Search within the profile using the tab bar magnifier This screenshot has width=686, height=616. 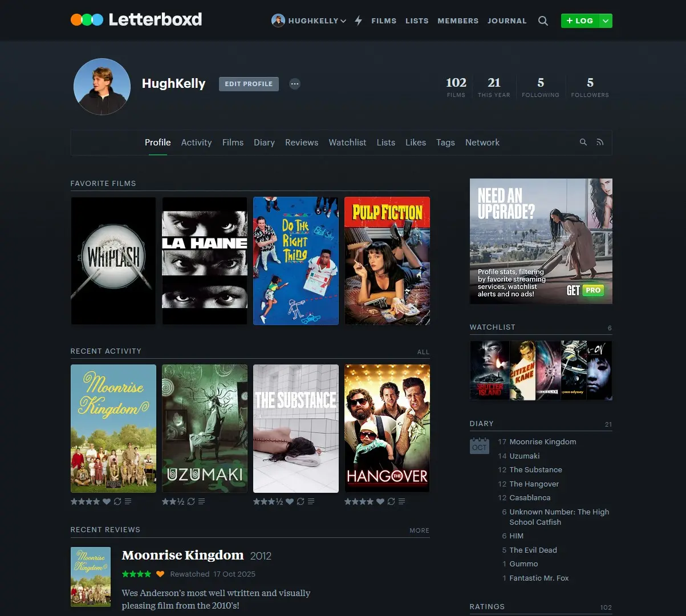pos(583,142)
